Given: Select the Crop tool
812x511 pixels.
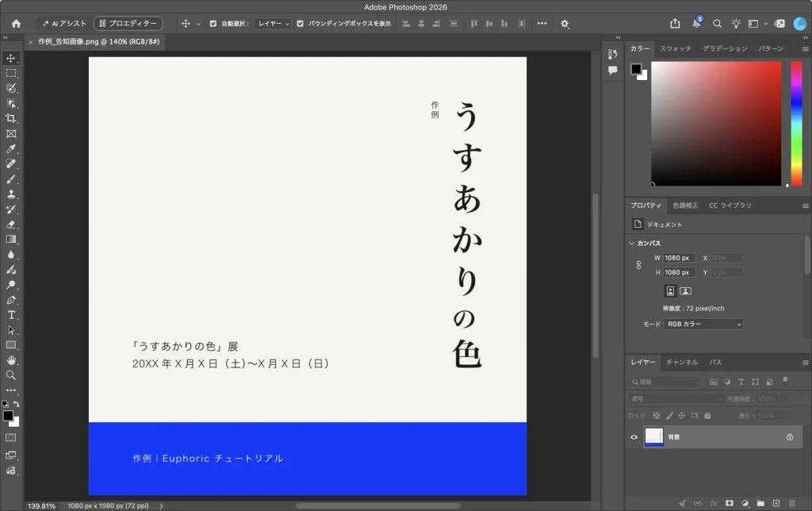Looking at the screenshot, I should tap(11, 119).
